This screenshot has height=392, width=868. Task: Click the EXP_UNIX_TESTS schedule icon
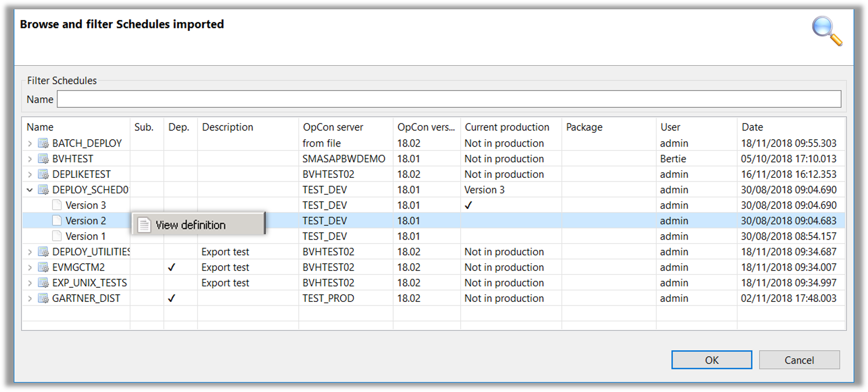tap(43, 283)
